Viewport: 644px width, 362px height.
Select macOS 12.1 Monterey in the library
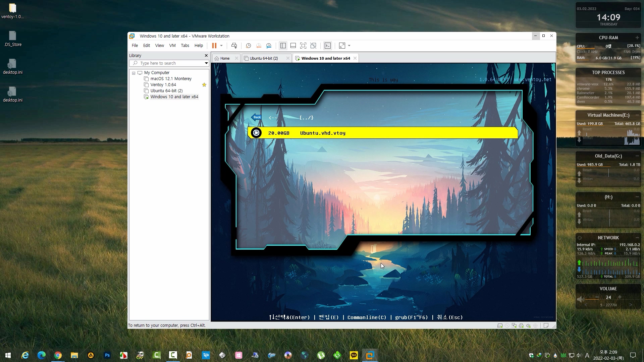point(171,79)
